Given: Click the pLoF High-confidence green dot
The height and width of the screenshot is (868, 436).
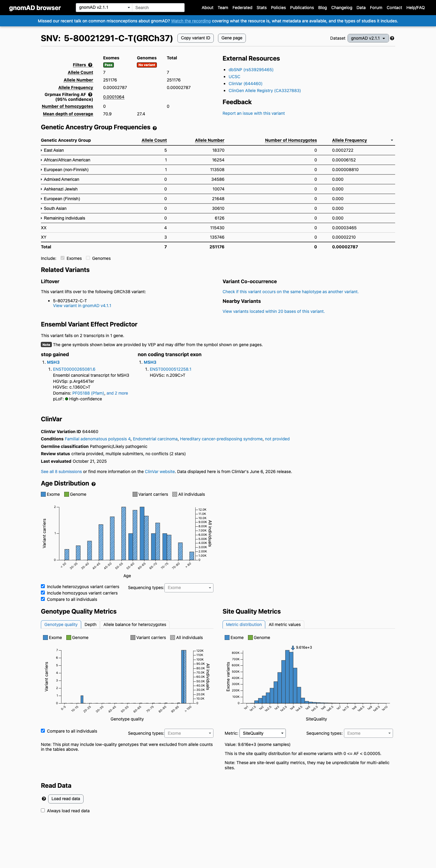Looking at the screenshot, I should (67, 399).
